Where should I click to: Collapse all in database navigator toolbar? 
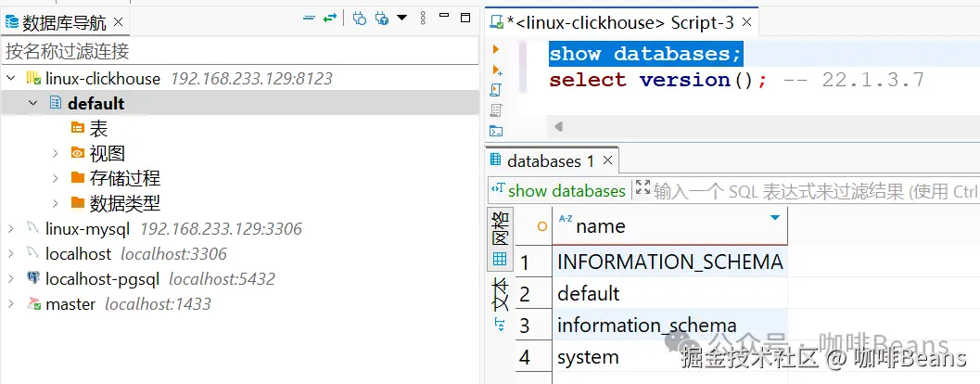pyautogui.click(x=309, y=19)
